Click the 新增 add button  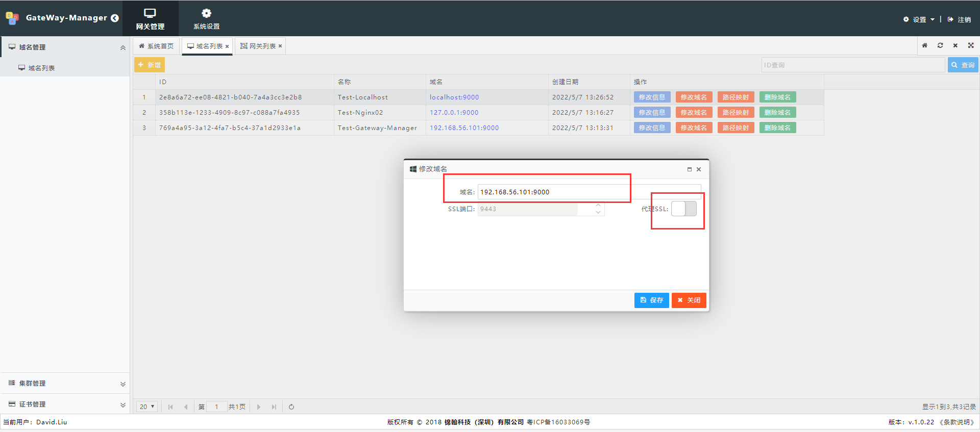(x=150, y=65)
